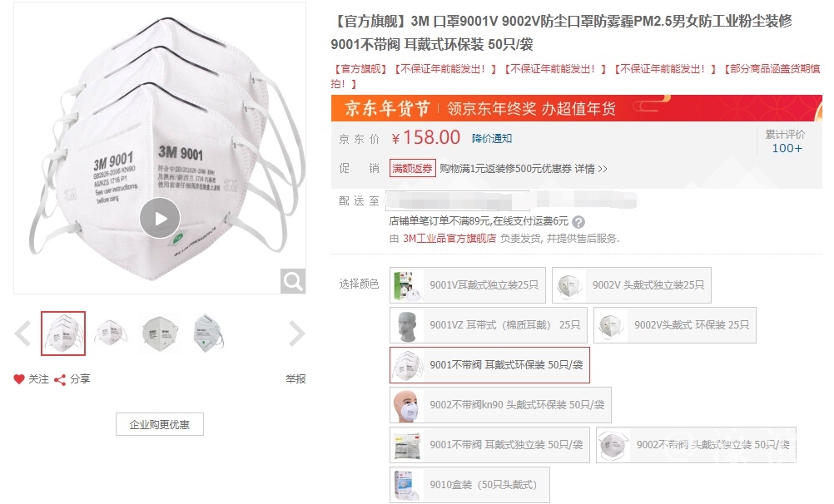Report the listing via 举报
The image size is (834, 504).
coord(295,379)
